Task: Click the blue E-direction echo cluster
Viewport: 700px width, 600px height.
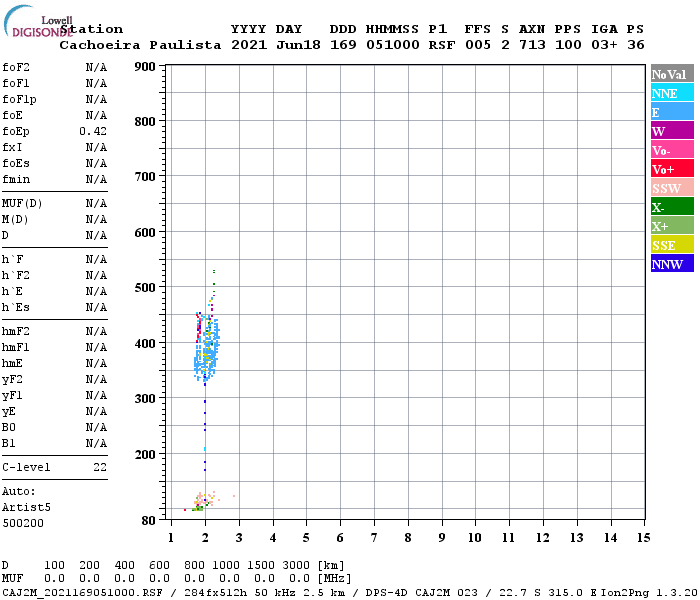Action: pos(207,348)
